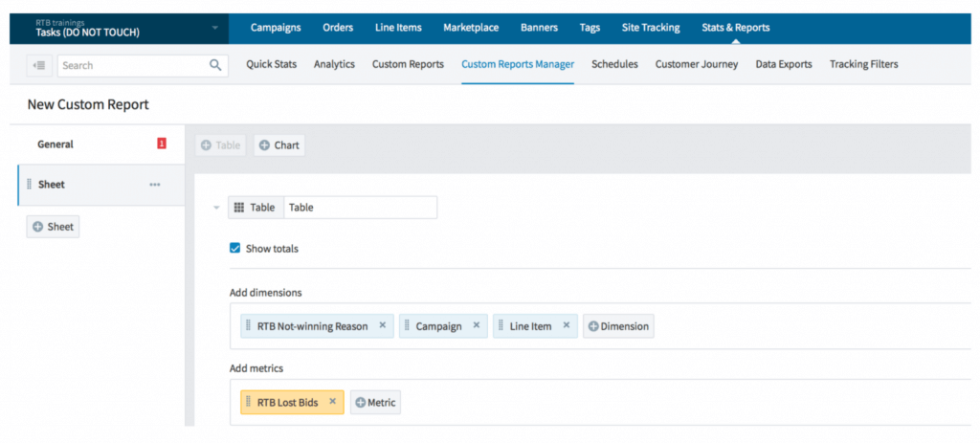Remove the Line Item dimension chip
Viewport: 980px width, 443px height.
(x=566, y=325)
